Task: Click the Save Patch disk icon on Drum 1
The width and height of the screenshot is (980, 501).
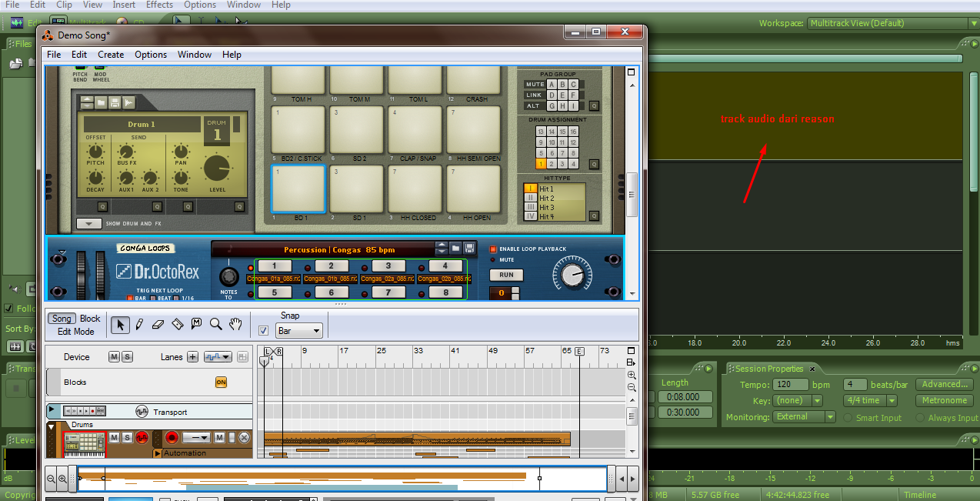Action: point(115,102)
